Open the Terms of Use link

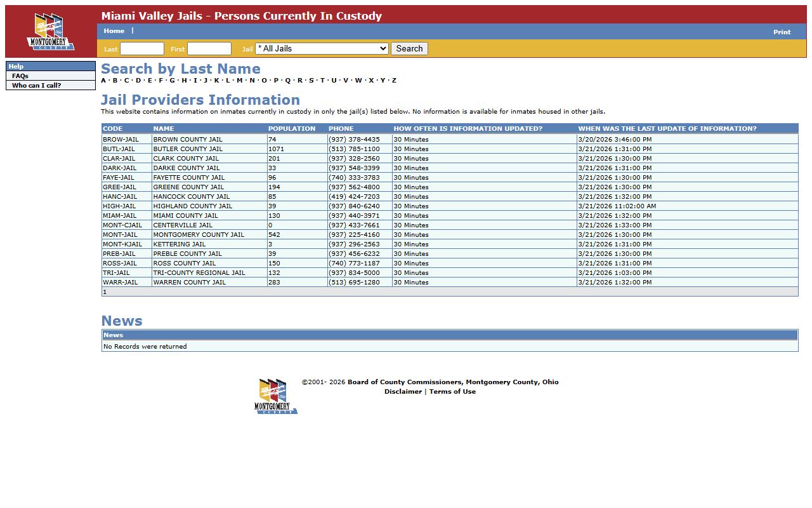click(452, 392)
